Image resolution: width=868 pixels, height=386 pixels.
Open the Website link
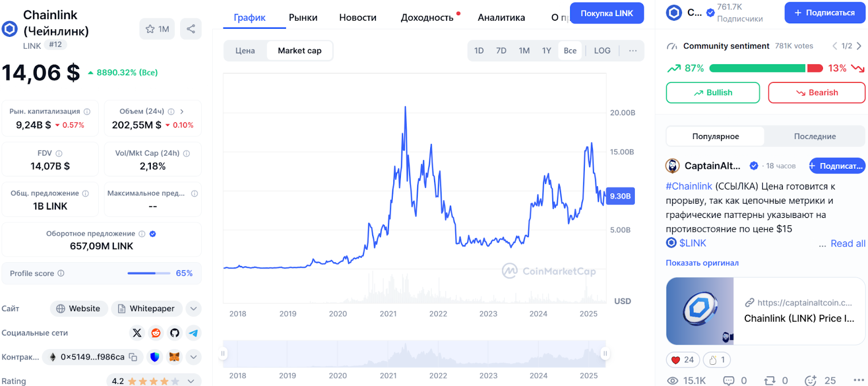click(x=79, y=308)
